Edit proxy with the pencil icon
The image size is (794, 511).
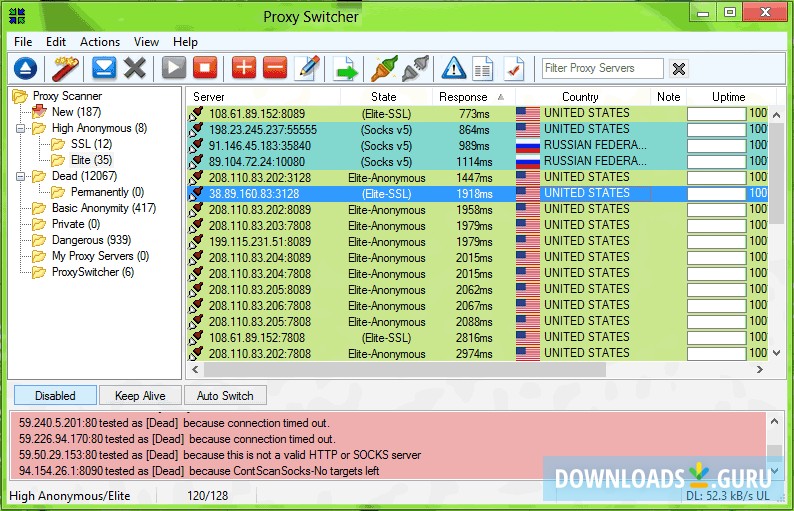tap(308, 68)
